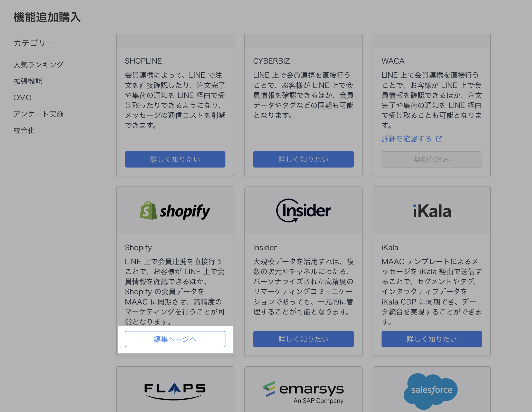Image resolution: width=532 pixels, height=412 pixels.
Task: Click the 無効化済み button on WACA
Action: [x=432, y=159]
